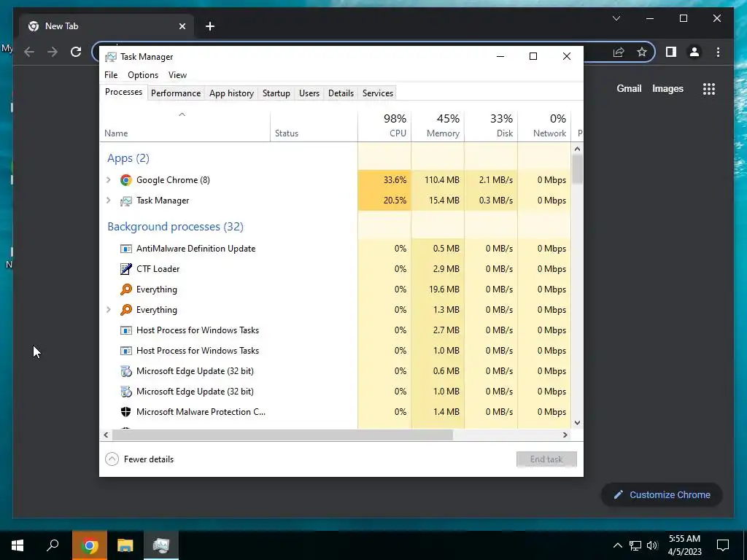Screen dimensions: 747x560
Task: Click Microsoft Edge Update icon with 1.0 MB
Action: [125, 392]
